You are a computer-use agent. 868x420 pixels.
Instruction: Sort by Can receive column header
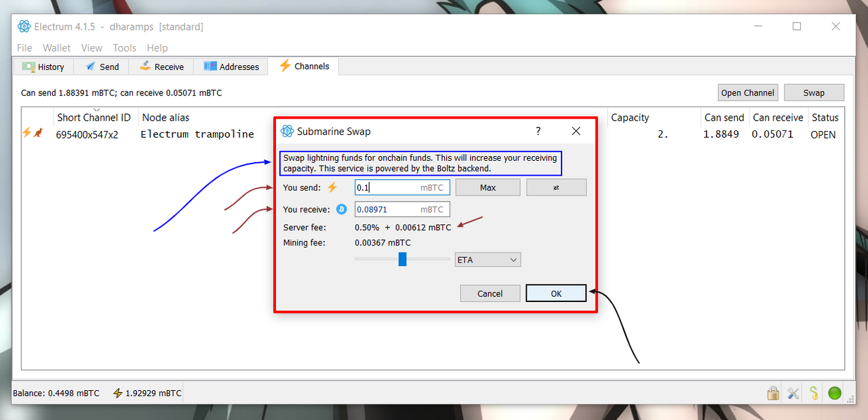[778, 117]
